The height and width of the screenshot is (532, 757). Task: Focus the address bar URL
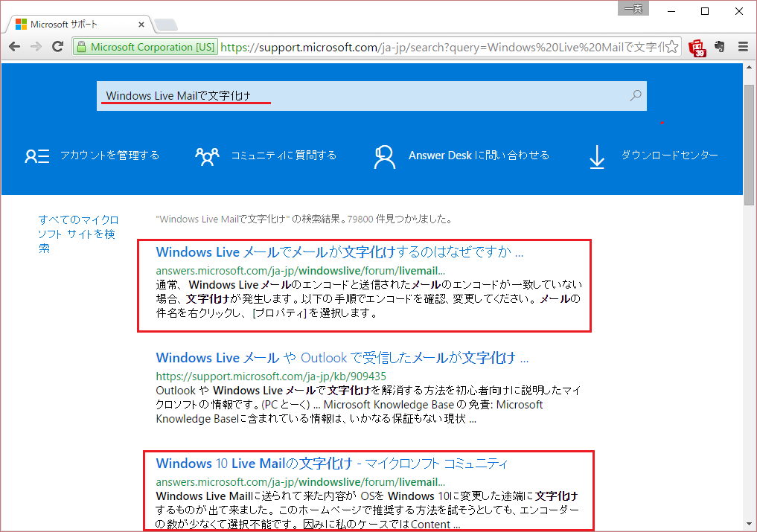point(441,48)
